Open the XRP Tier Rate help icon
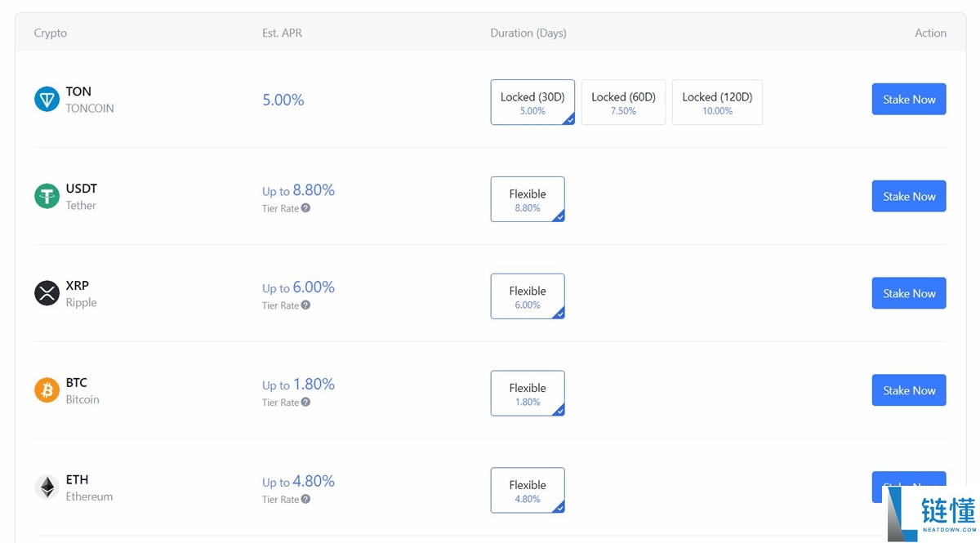The height and width of the screenshot is (543, 980). 305,305
